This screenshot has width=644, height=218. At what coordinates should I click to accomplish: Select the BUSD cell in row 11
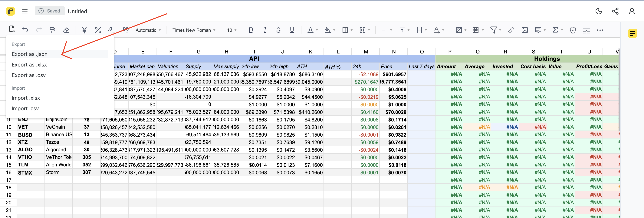[31, 135]
